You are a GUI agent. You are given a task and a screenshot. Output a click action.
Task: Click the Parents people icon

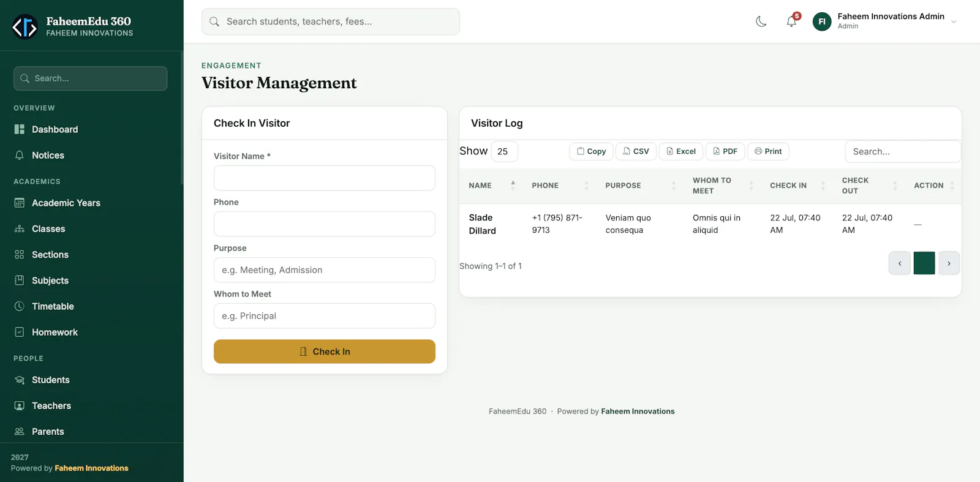tap(20, 431)
